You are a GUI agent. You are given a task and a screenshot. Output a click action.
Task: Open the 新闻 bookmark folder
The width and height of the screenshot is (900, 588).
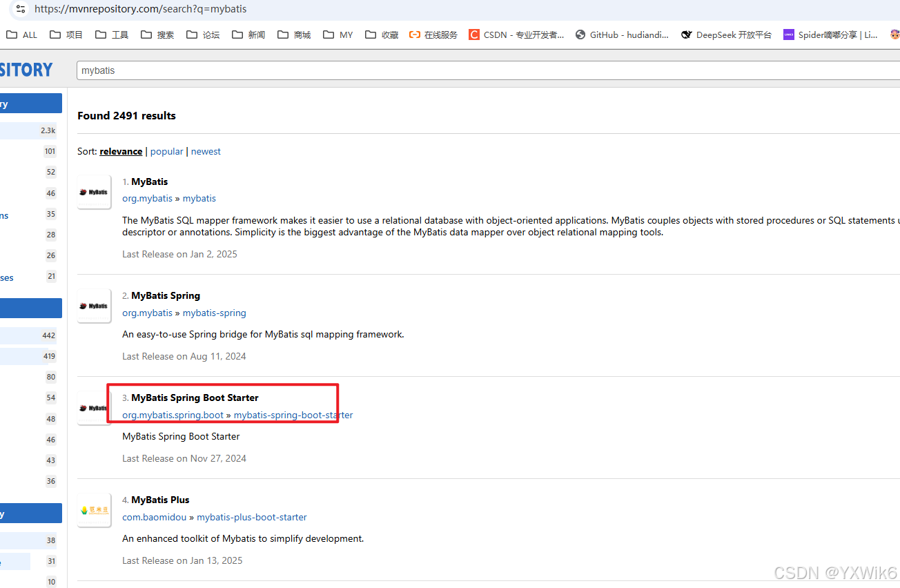[x=248, y=35]
